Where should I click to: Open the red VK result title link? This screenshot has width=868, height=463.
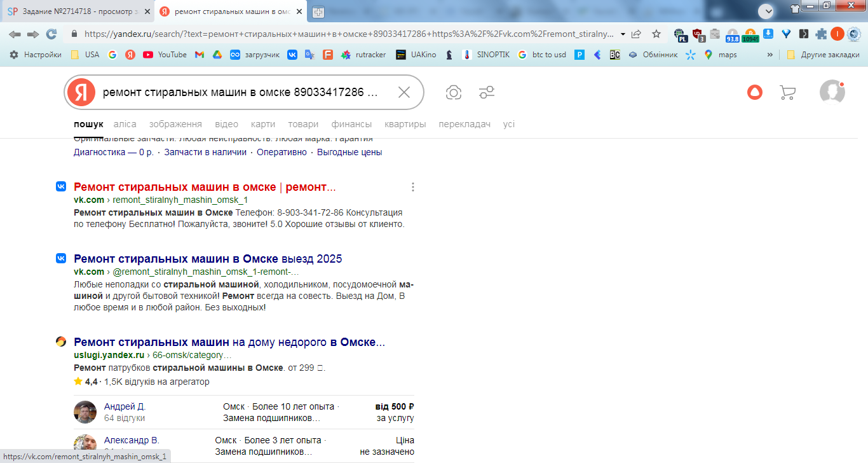pos(205,187)
